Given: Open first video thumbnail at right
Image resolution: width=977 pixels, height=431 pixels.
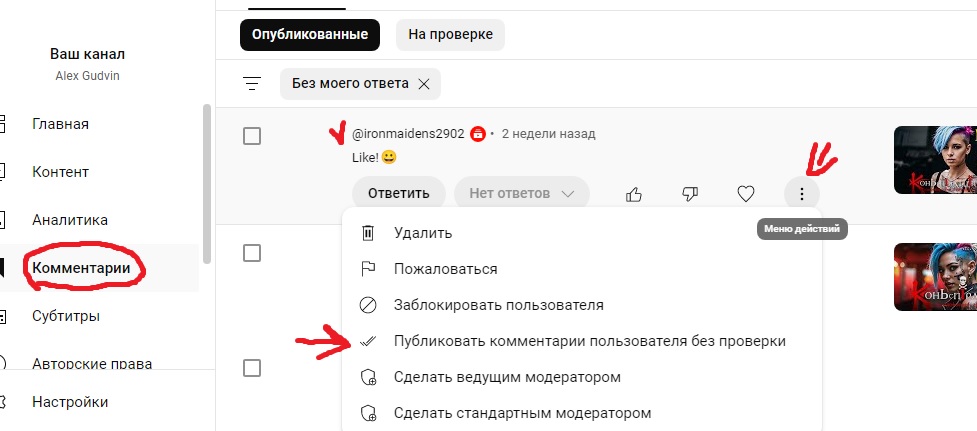Looking at the screenshot, I should click(x=934, y=160).
